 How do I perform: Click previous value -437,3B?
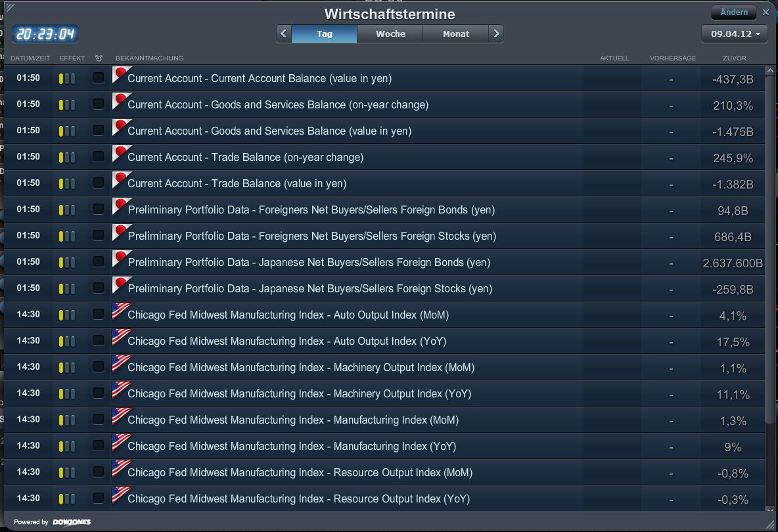733,79
